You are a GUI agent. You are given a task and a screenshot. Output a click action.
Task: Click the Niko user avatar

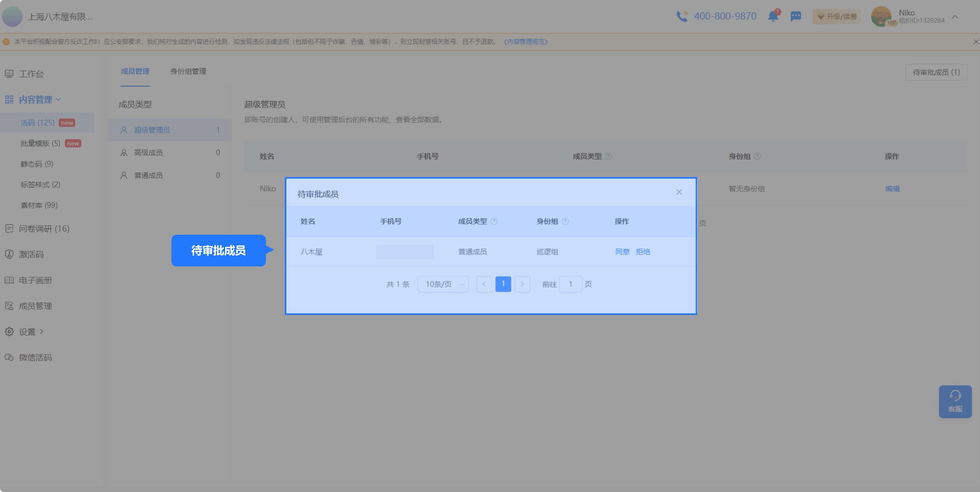(x=881, y=16)
